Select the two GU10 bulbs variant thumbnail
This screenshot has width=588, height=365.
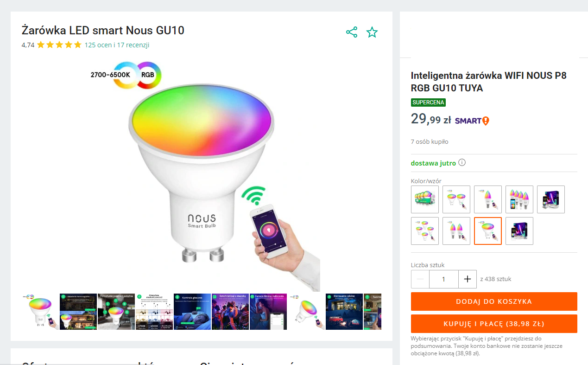[456, 199]
